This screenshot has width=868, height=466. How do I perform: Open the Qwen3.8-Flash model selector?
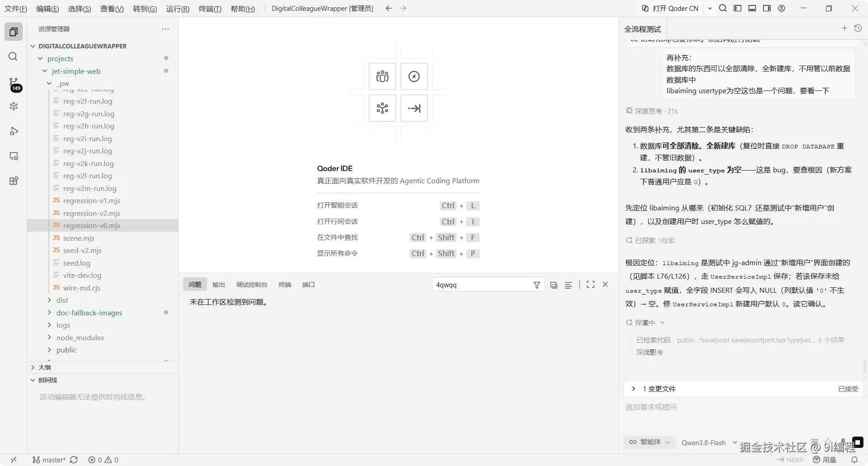(709, 442)
